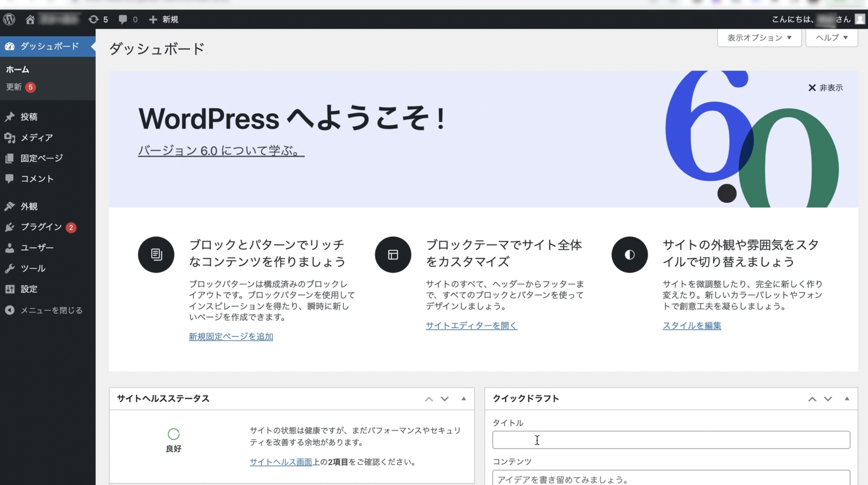This screenshot has width=868, height=485.
Task: Follow 新規固定ページを追加 link
Action: coord(231,337)
